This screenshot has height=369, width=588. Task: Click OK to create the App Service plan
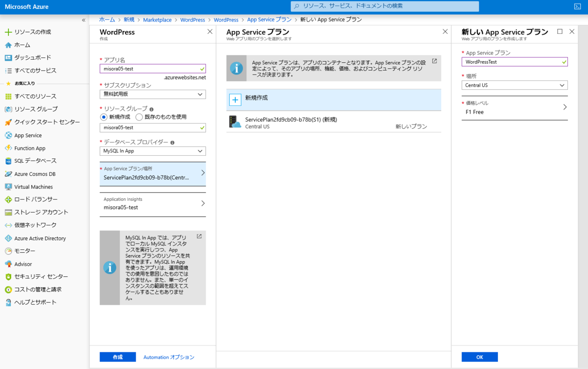pos(479,357)
